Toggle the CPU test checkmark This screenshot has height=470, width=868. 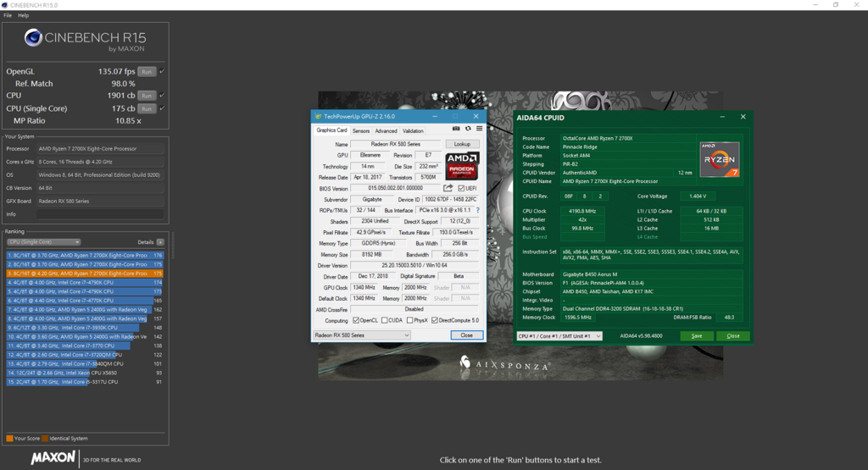[x=162, y=95]
